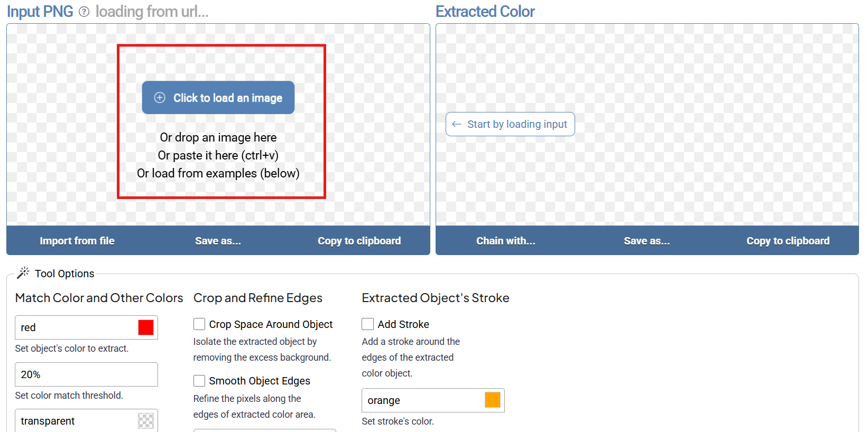Viewport: 868px width, 432px height.
Task: Click the magic wand Tool Options icon
Action: (x=23, y=273)
